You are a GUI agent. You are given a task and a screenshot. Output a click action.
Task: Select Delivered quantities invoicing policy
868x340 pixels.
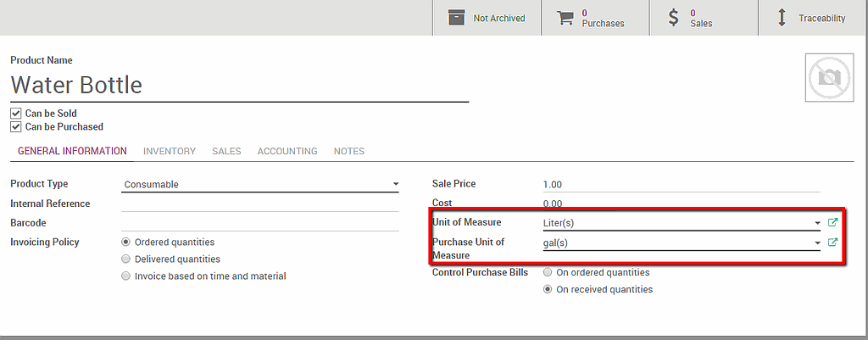[x=126, y=259]
